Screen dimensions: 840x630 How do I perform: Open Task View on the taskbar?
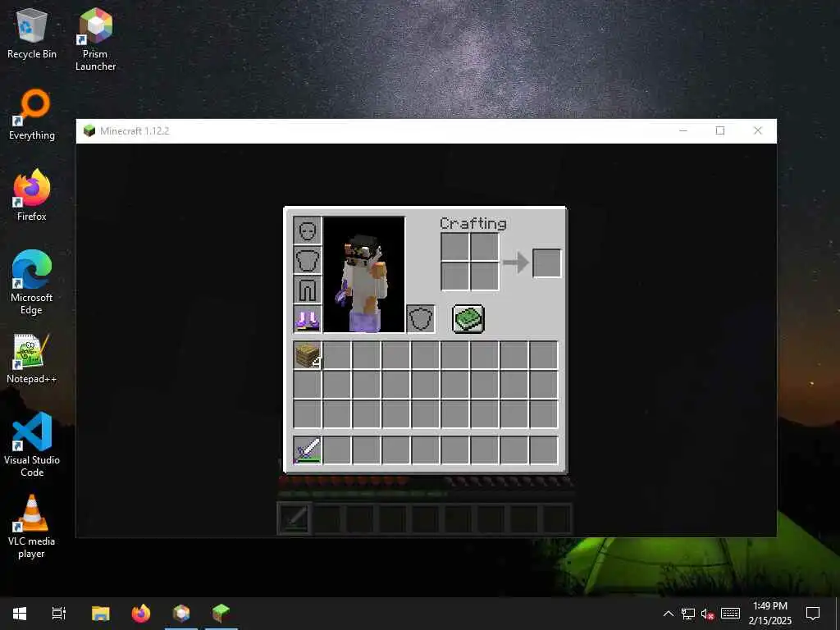tap(59, 614)
